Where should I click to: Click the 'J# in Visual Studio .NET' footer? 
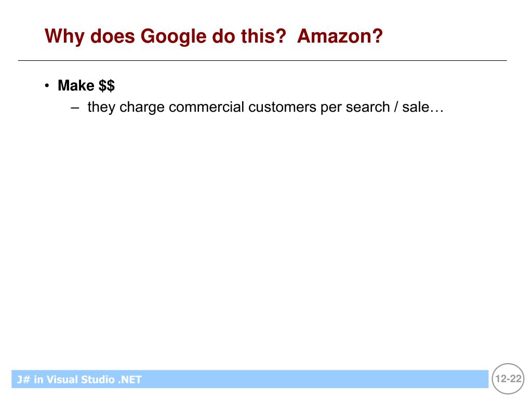[x=79, y=379]
